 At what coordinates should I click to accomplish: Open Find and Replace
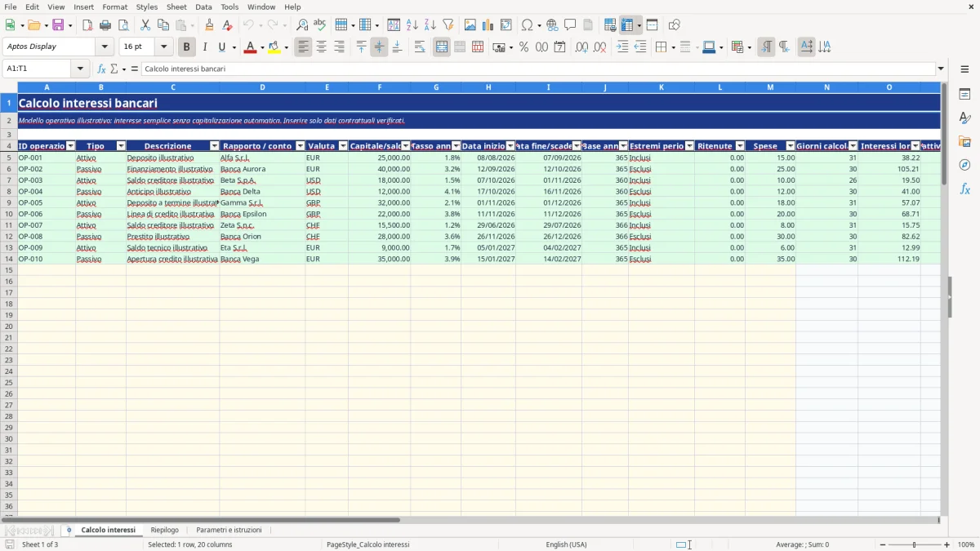302,25
